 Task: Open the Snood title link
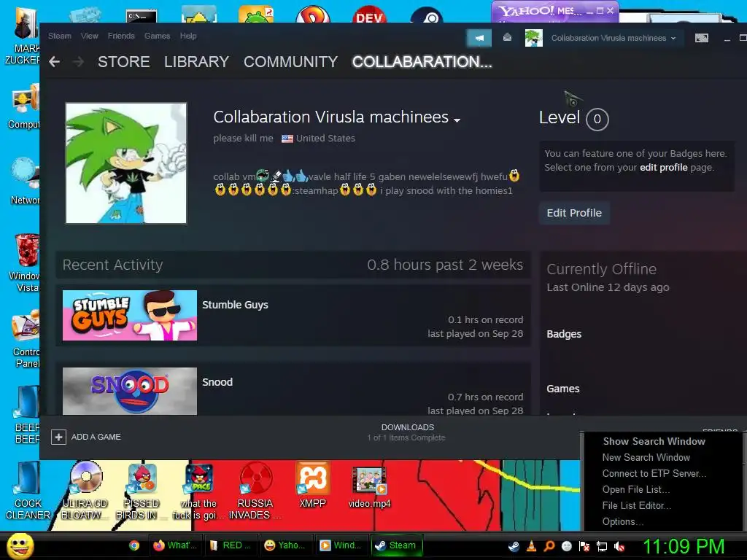217,382
